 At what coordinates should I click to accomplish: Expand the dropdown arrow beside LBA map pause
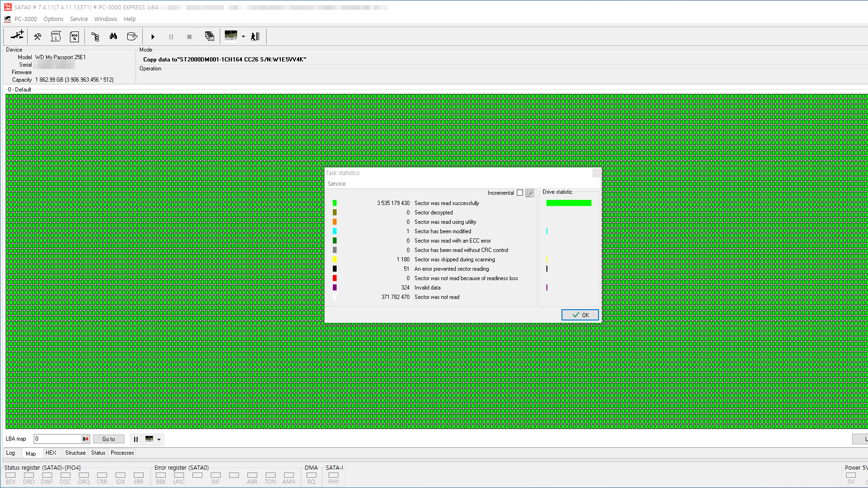(159, 440)
